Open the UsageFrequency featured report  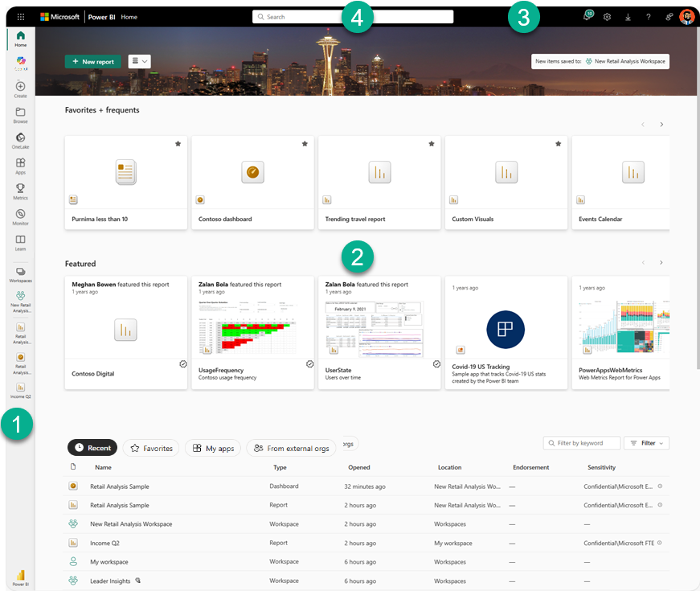[x=252, y=333]
